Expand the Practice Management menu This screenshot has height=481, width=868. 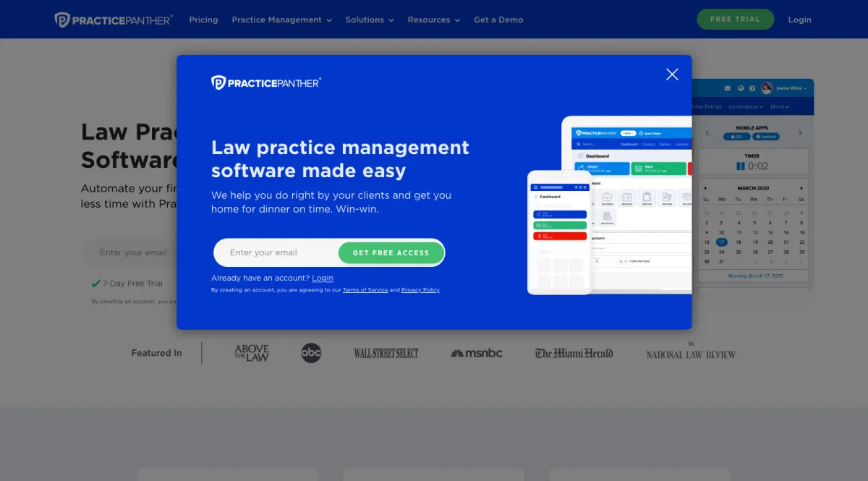(281, 20)
